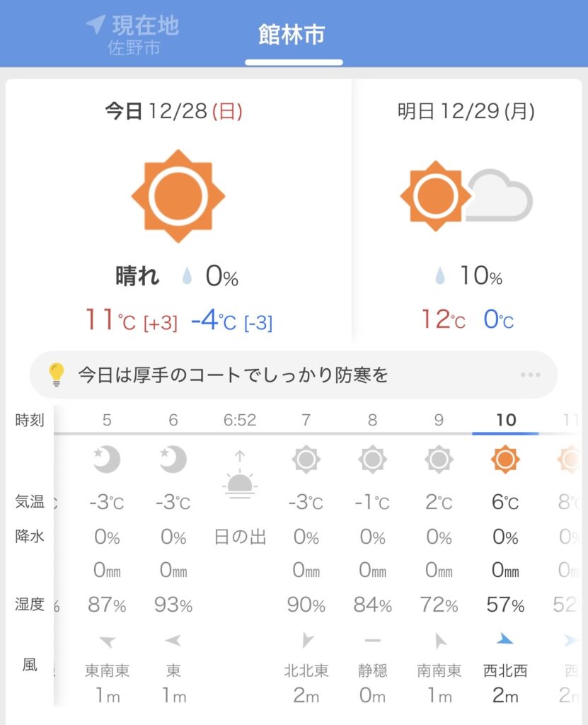Tap the raindrop icon beside today's 0%
The width and height of the screenshot is (588, 725).
point(187,277)
